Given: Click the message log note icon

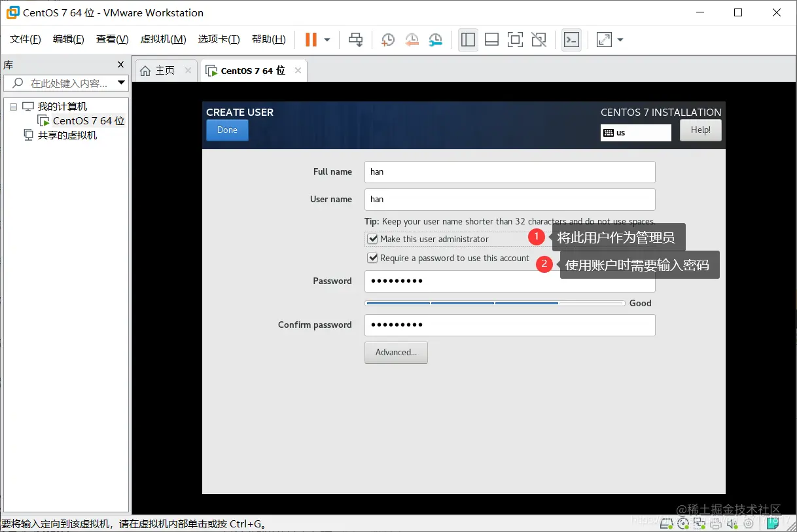Looking at the screenshot, I should [x=772, y=523].
